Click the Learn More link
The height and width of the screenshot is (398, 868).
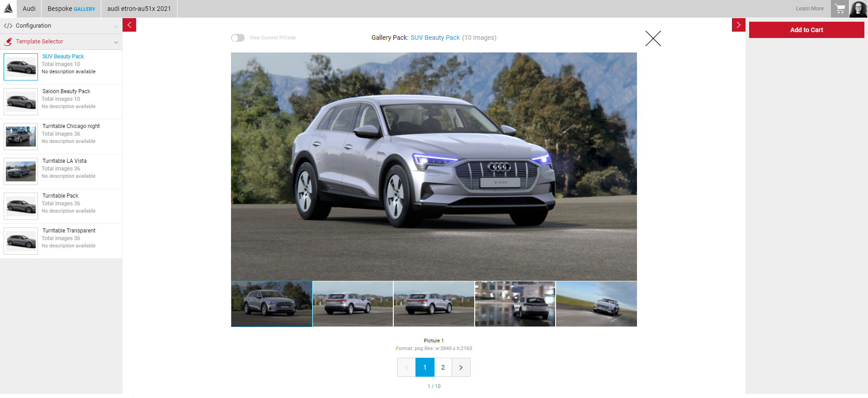point(810,9)
